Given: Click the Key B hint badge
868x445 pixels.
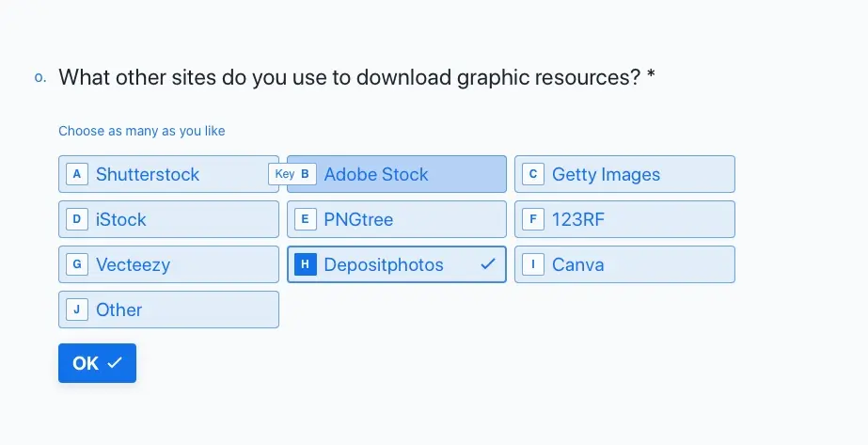Looking at the screenshot, I should coord(292,174).
